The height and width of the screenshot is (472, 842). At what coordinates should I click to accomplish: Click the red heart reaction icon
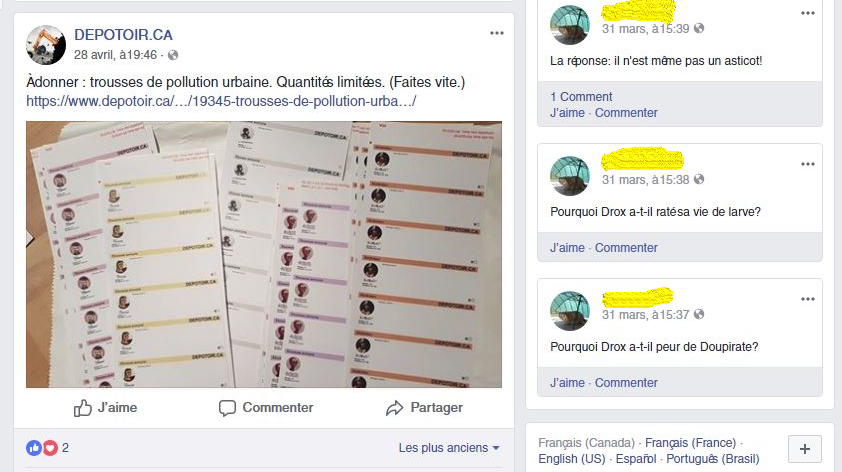point(50,448)
